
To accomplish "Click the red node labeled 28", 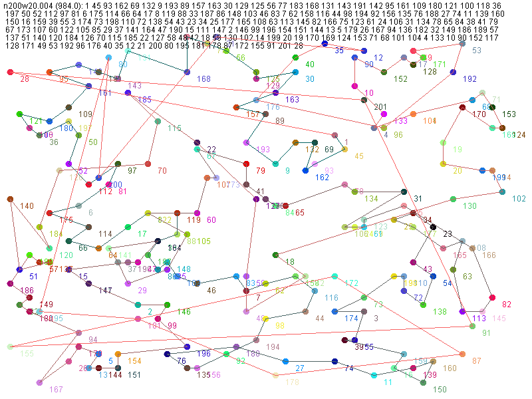I will [10, 72].
